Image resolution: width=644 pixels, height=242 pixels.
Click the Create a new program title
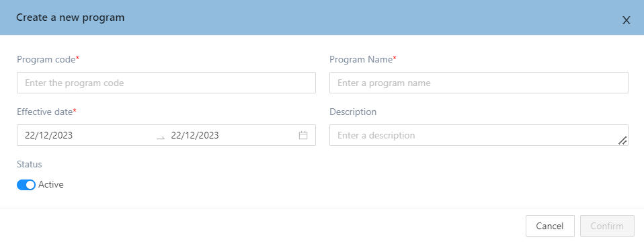tap(70, 17)
